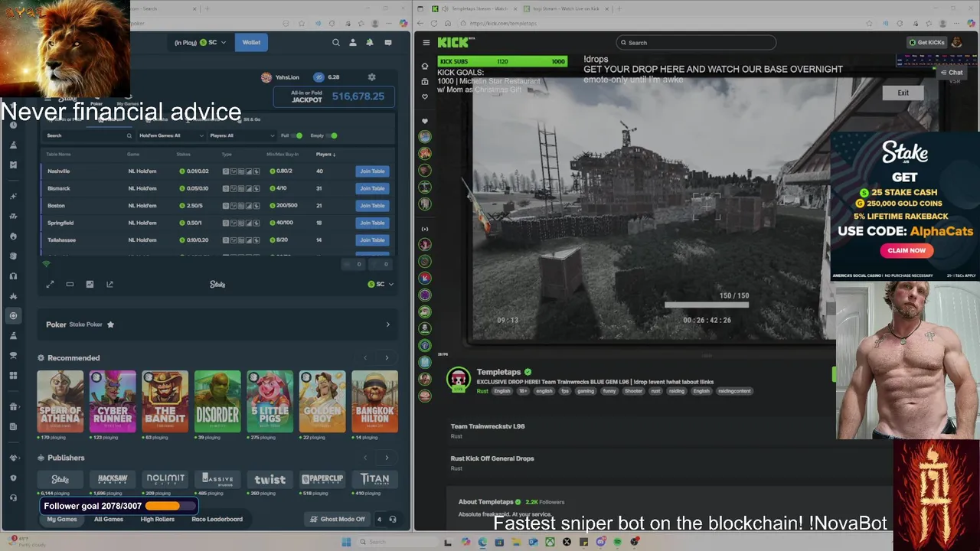Switch to All Games tab

(x=109, y=520)
